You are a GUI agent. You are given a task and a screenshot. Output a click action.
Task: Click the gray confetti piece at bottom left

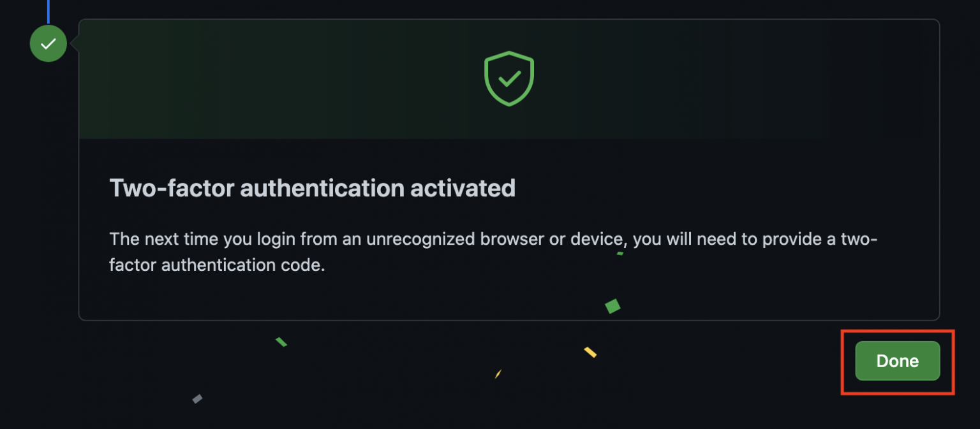[196, 399]
